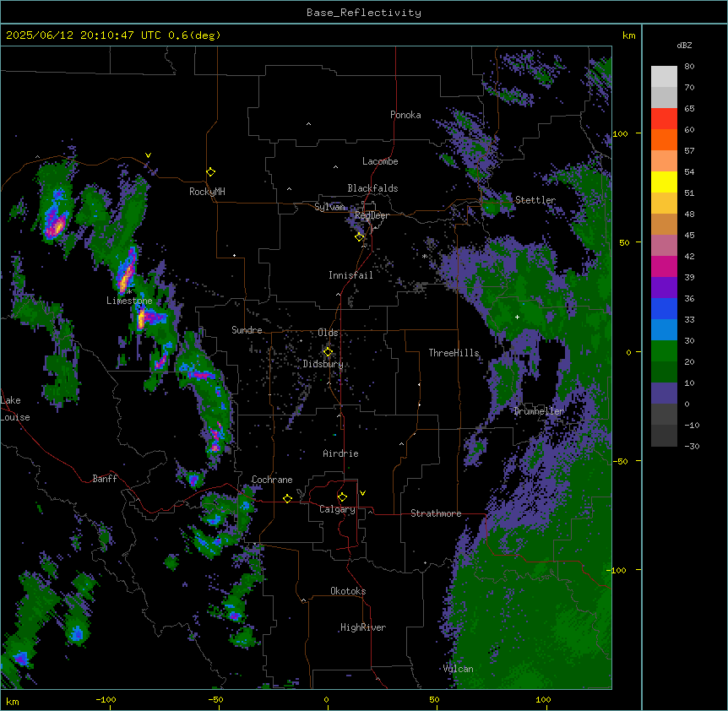Viewport: 728px width, 711px height.
Task: Select the yellow diamond marker above Didsbury
Action: [328, 352]
